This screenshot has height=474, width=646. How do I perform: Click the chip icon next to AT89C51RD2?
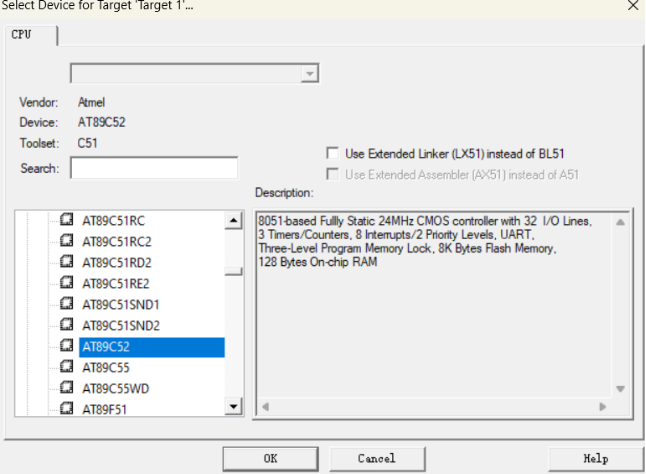(x=67, y=262)
